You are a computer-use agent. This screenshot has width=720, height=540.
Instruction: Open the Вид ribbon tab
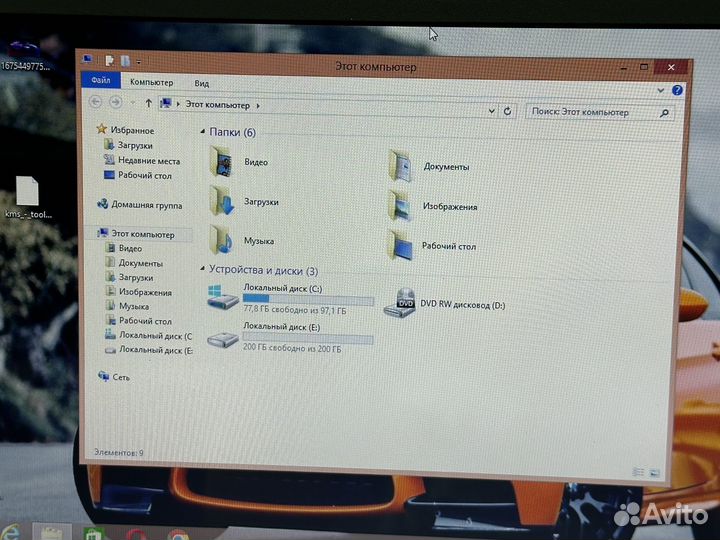[x=202, y=84]
